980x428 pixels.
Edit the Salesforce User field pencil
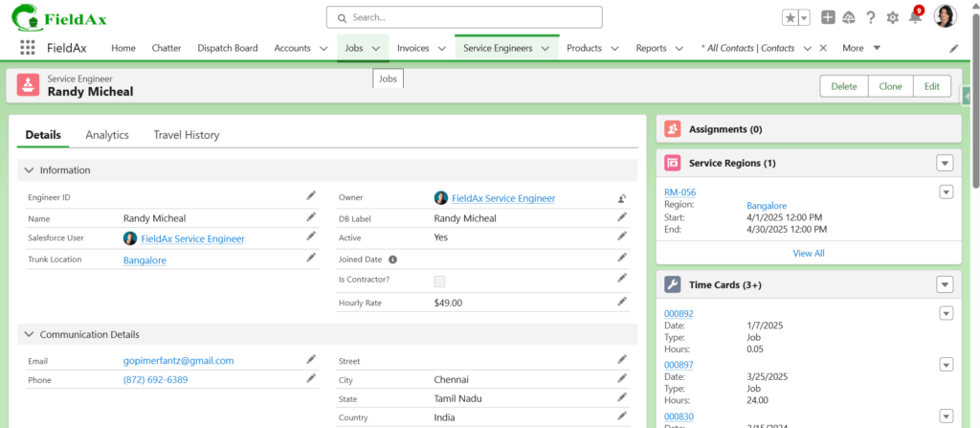click(311, 236)
